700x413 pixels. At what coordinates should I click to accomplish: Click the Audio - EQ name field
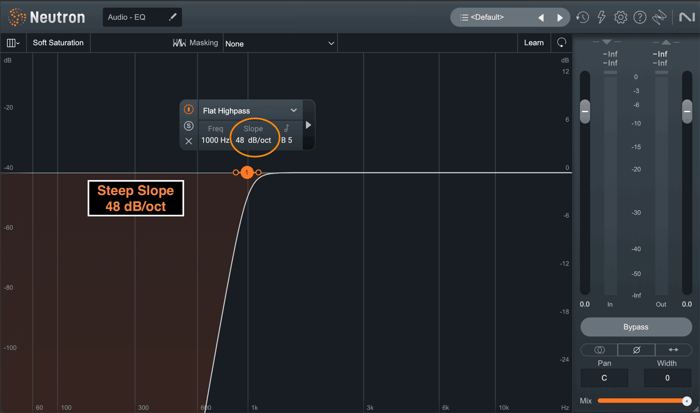coord(142,17)
